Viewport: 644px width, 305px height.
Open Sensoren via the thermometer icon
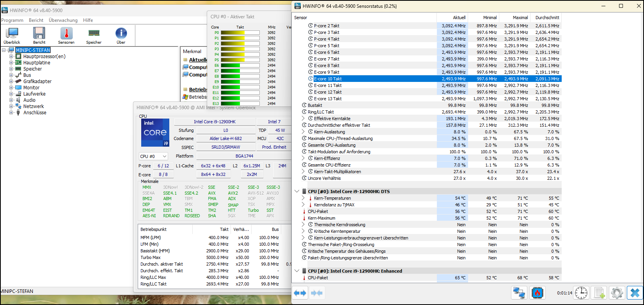(x=66, y=34)
